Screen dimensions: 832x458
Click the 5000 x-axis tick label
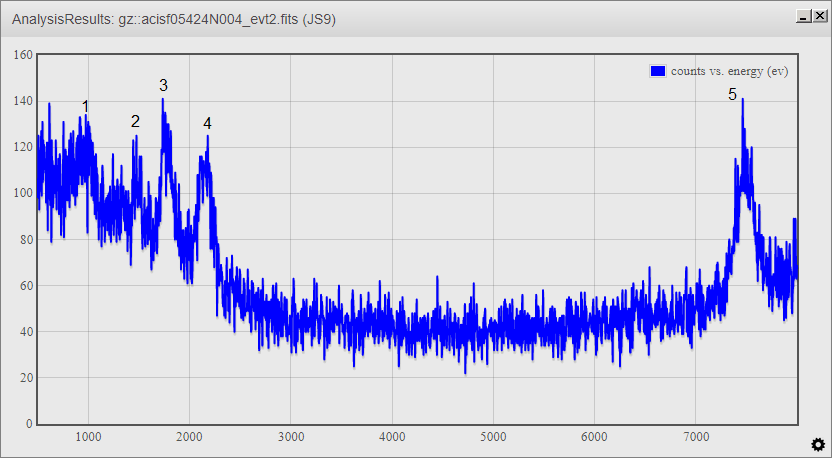(x=493, y=437)
